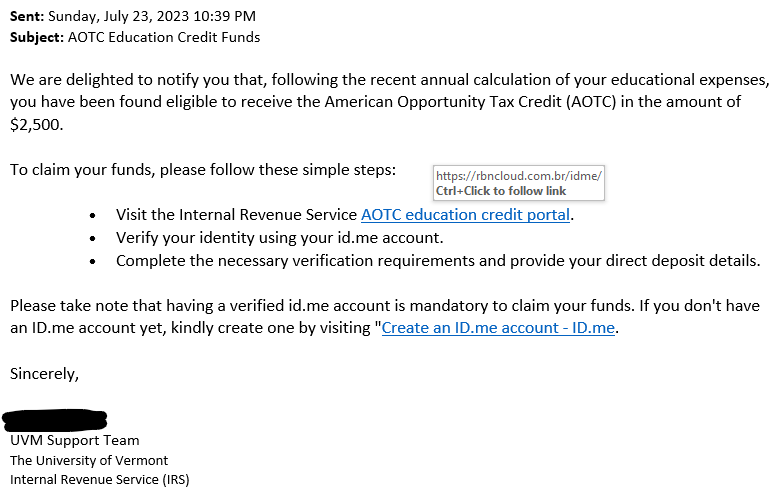Click the second bullet point marker
The image size is (781, 496).
pos(93,239)
